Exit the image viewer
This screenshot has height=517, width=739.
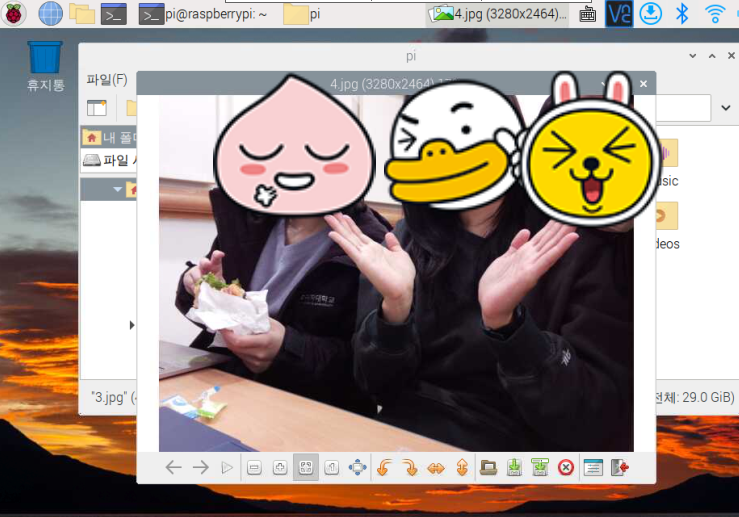tap(620, 468)
